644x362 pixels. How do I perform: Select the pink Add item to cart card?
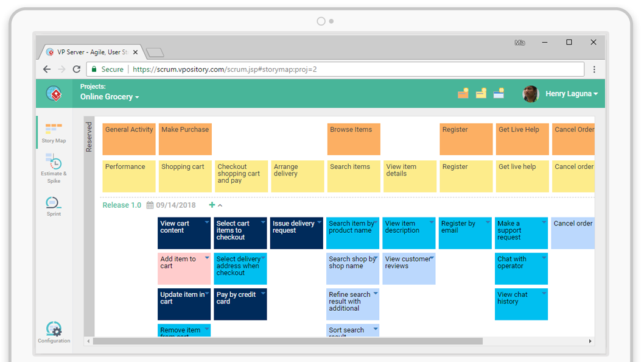coord(183,269)
